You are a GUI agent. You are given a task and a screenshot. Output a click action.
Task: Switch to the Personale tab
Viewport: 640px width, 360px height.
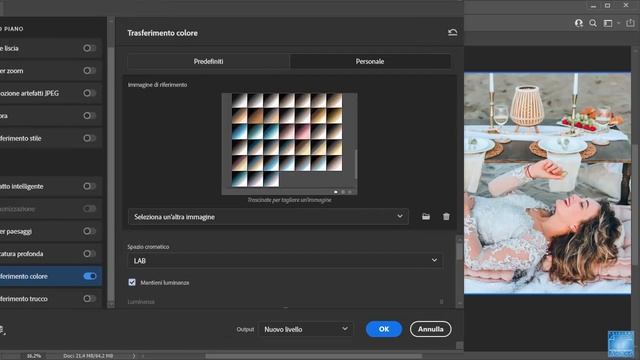(370, 61)
